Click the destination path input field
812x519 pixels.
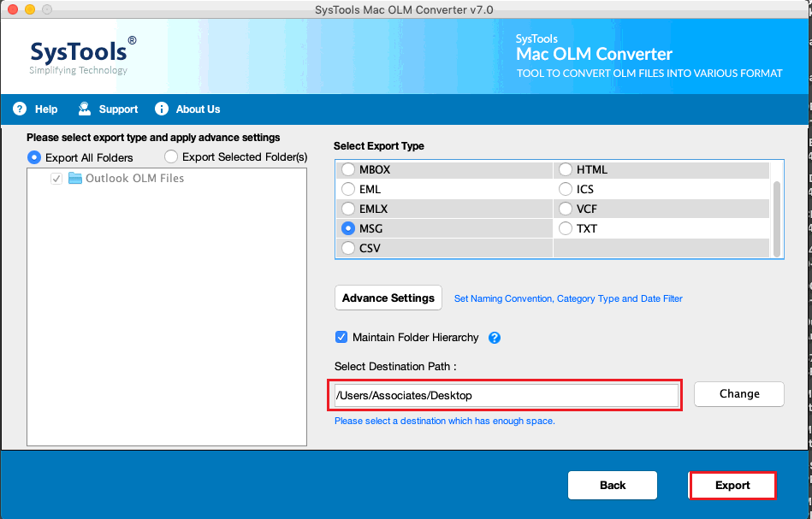[x=506, y=395]
